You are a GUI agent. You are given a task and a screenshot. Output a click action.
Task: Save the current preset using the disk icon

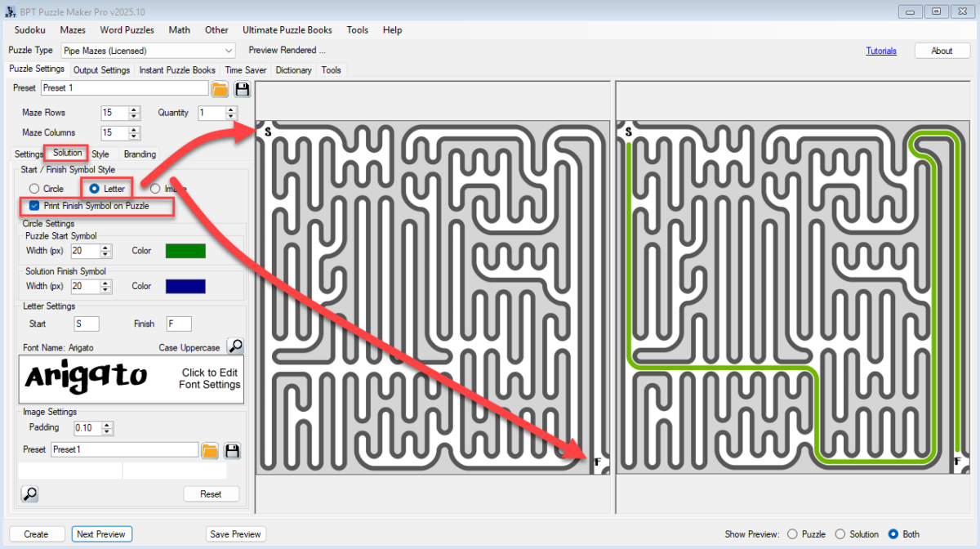242,89
